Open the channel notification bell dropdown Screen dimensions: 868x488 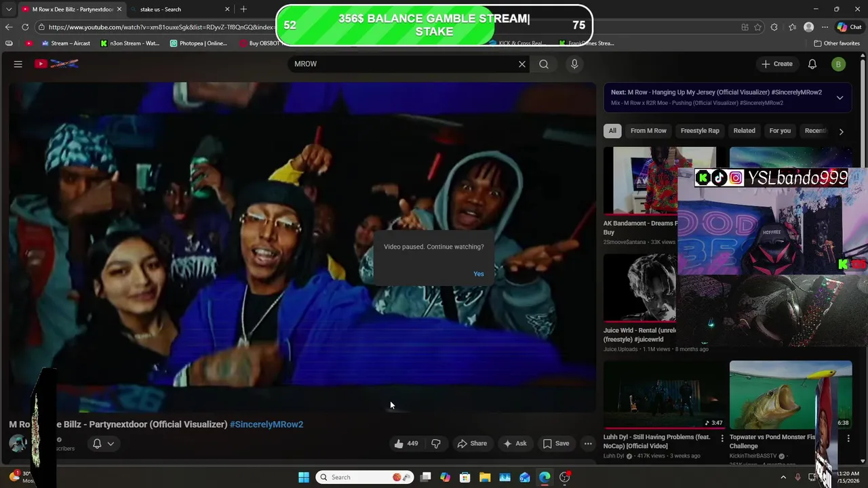[103, 443]
